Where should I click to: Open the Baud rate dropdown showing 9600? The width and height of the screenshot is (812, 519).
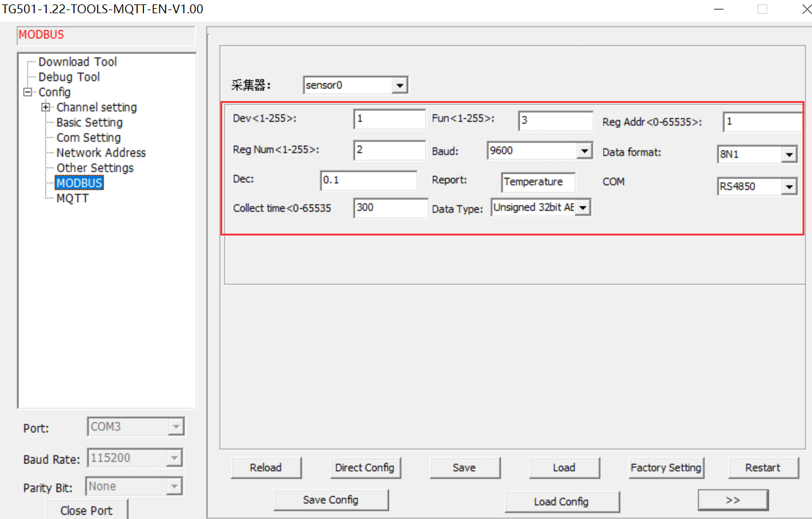tap(584, 150)
